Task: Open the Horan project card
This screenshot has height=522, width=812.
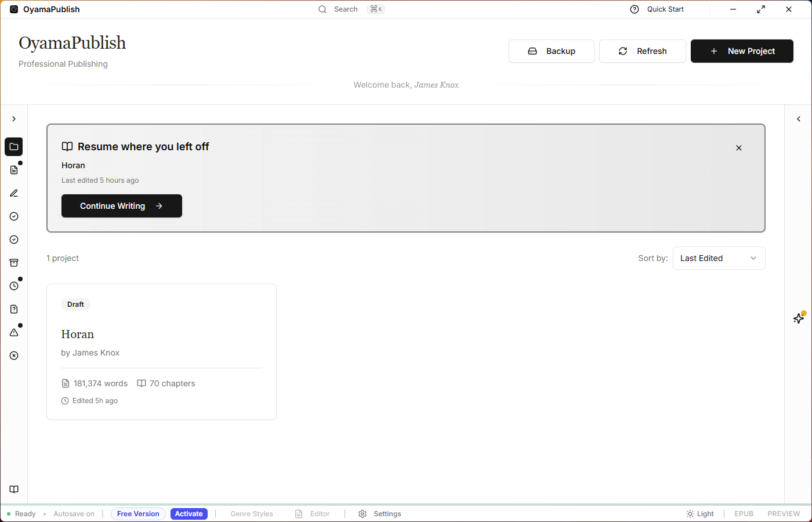Action: [x=161, y=351]
